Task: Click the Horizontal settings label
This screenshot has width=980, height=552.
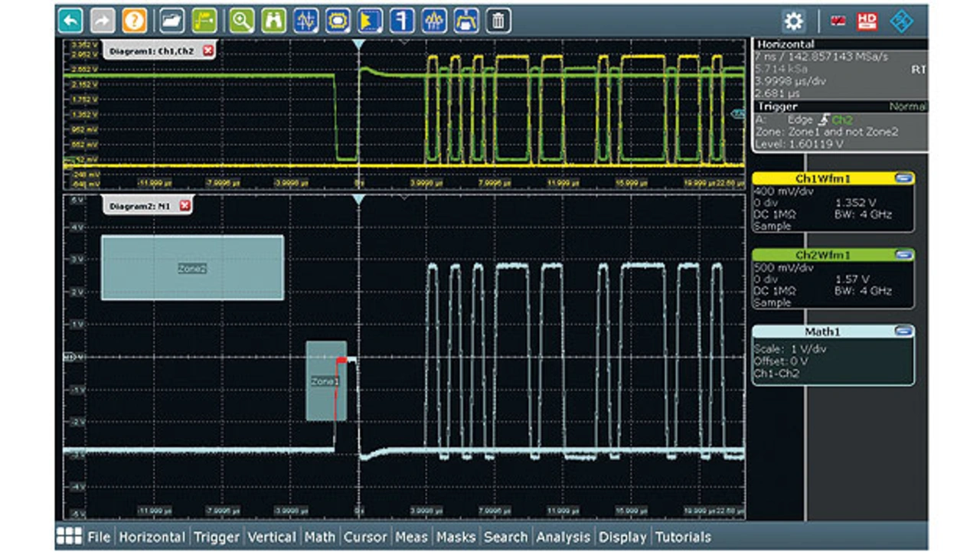Action: click(786, 44)
